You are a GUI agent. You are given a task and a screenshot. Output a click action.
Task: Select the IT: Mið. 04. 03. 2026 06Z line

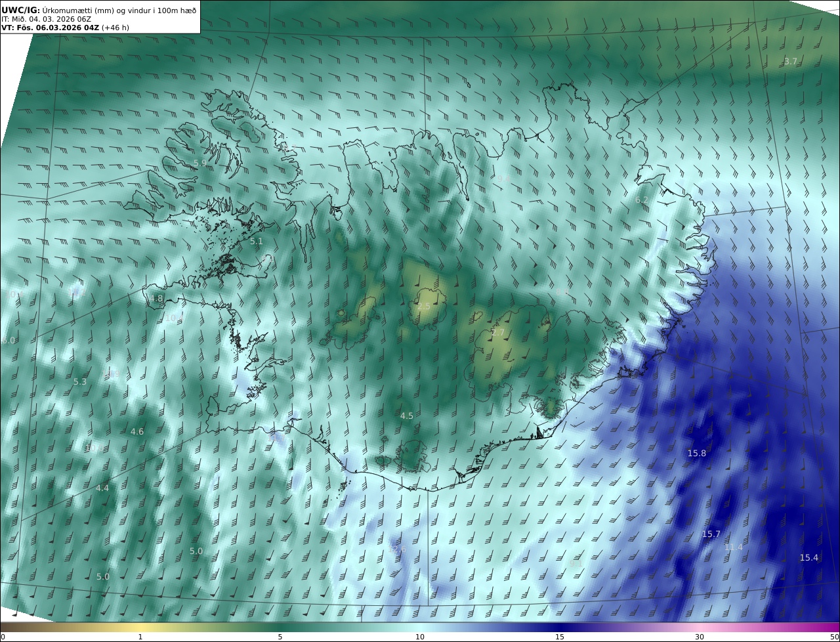[46, 19]
